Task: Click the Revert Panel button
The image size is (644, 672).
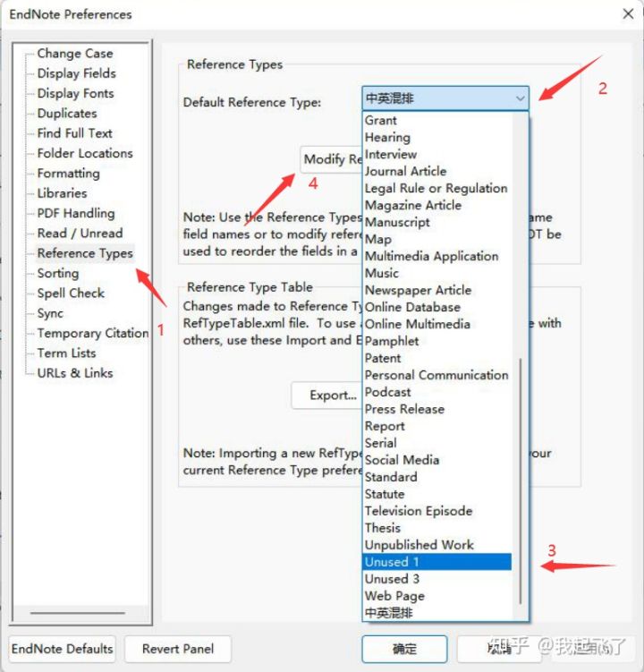Action: 178,649
